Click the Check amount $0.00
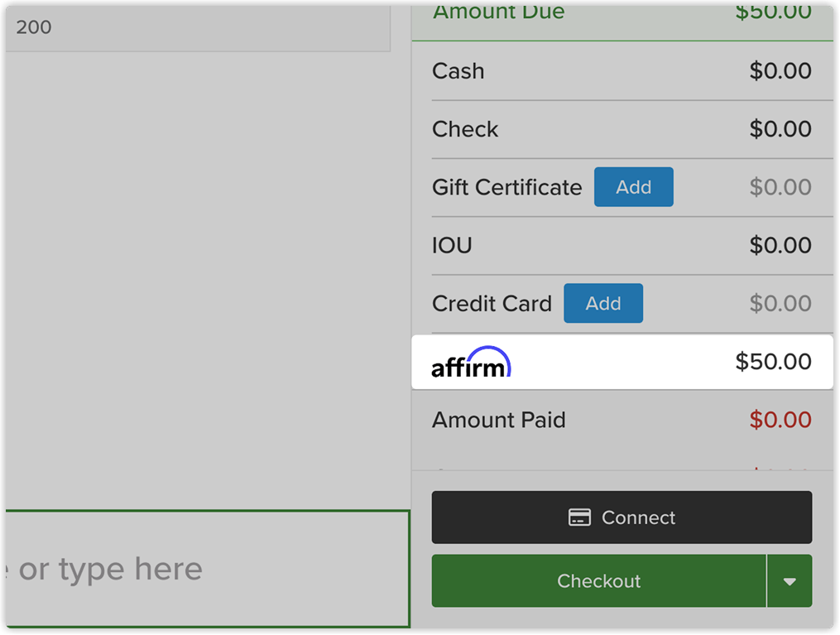This screenshot has width=840, height=635. (x=780, y=129)
